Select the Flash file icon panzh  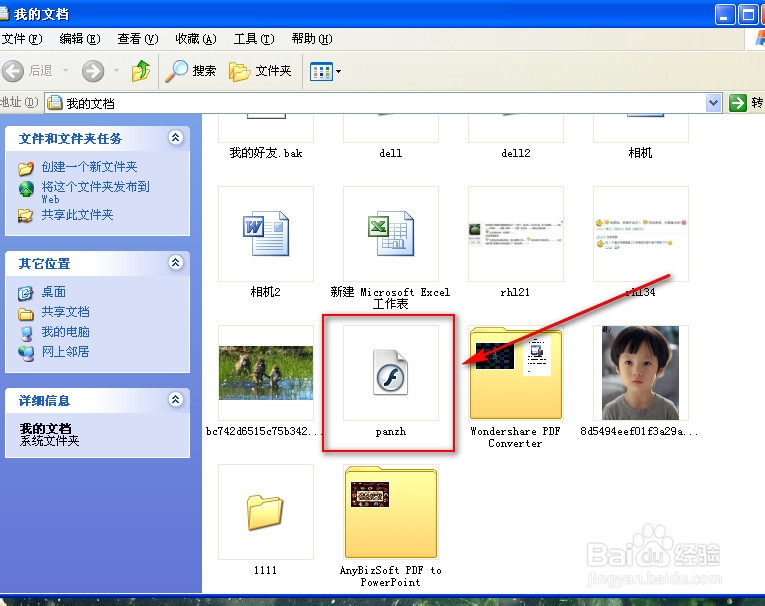point(391,373)
